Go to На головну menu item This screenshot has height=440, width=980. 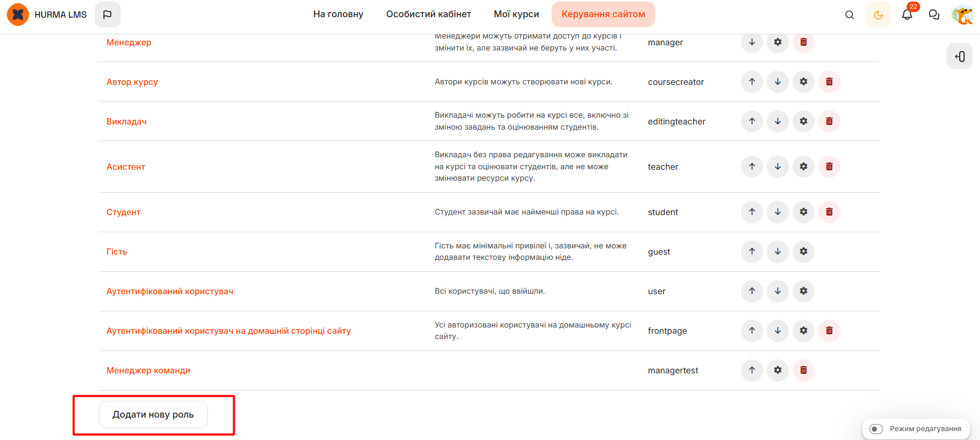tap(338, 14)
